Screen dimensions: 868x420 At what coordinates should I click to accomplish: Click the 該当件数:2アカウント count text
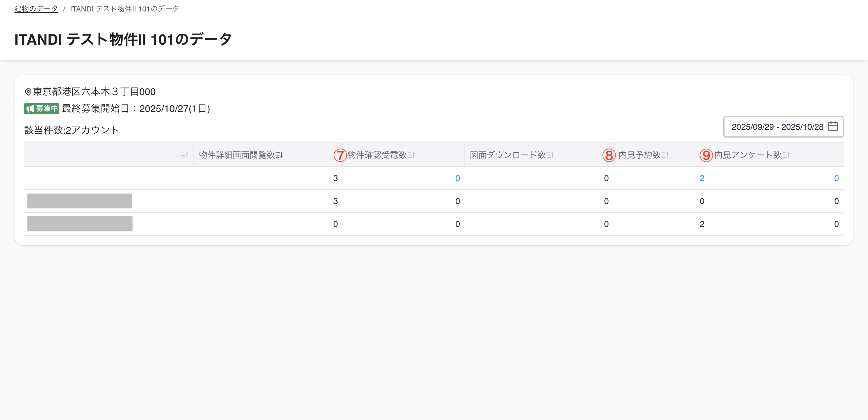click(x=72, y=130)
